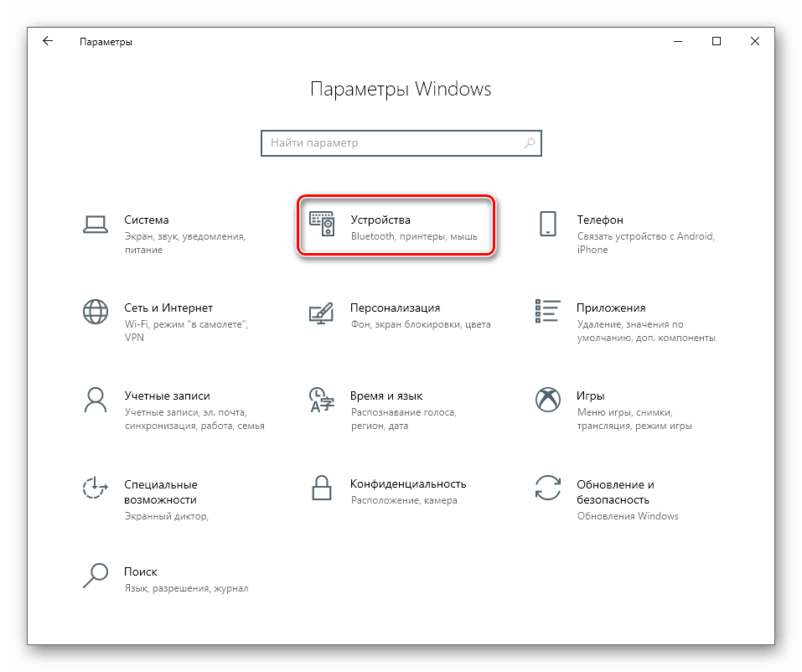Click 'Расположение, камера' description
This screenshot has height=672, width=802.
coord(404,500)
